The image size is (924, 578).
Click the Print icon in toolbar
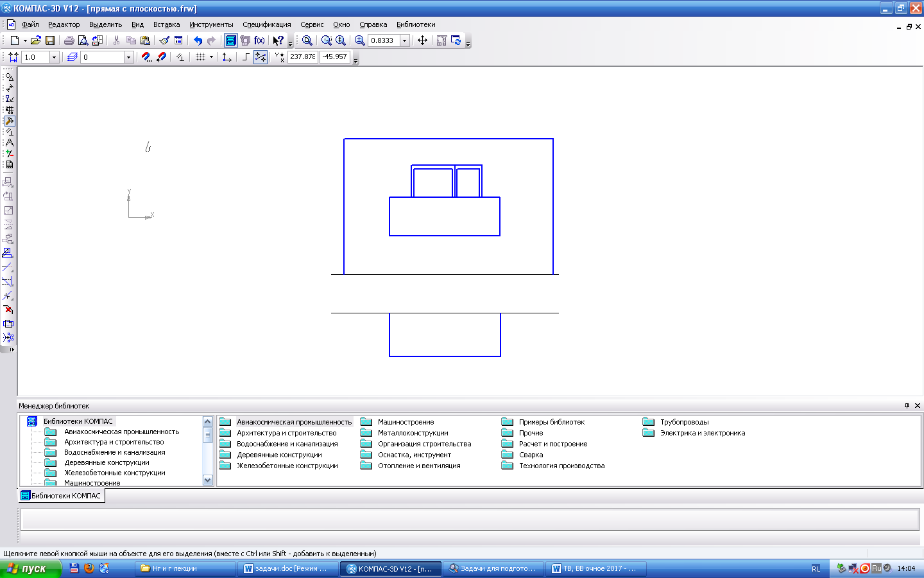click(69, 40)
